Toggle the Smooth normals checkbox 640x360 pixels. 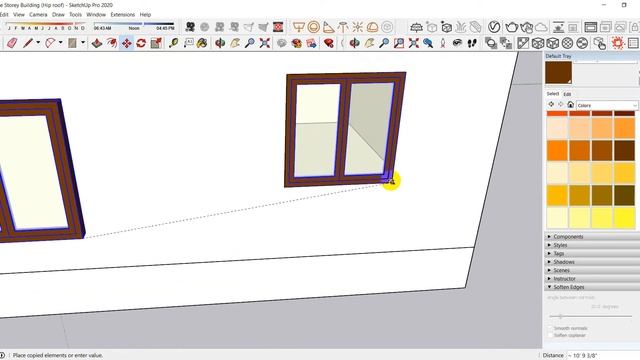click(550, 328)
